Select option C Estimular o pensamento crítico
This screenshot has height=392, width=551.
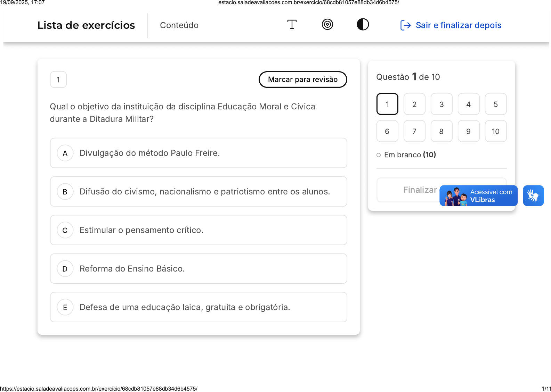pyautogui.click(x=198, y=230)
